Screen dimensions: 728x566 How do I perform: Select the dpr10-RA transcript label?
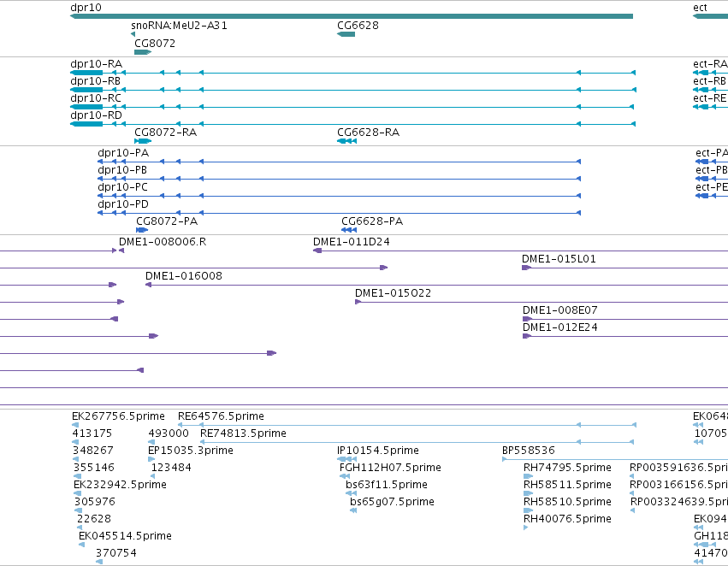click(x=97, y=64)
